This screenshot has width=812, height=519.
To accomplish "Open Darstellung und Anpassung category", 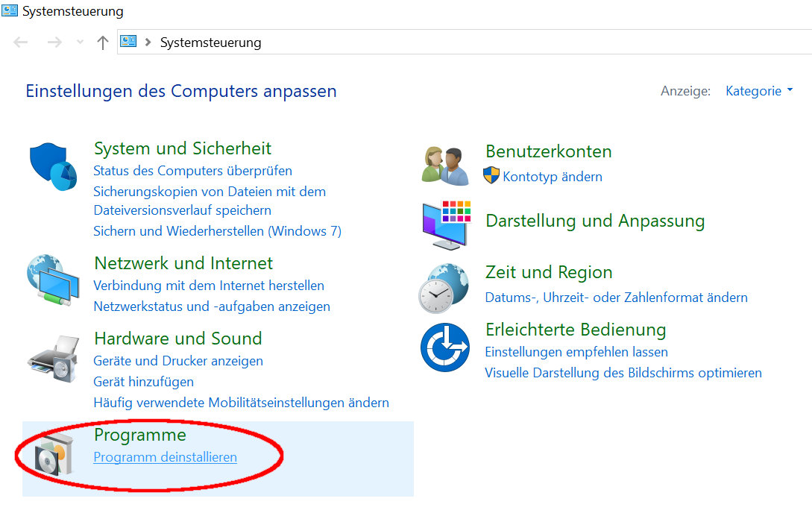I will 595,221.
